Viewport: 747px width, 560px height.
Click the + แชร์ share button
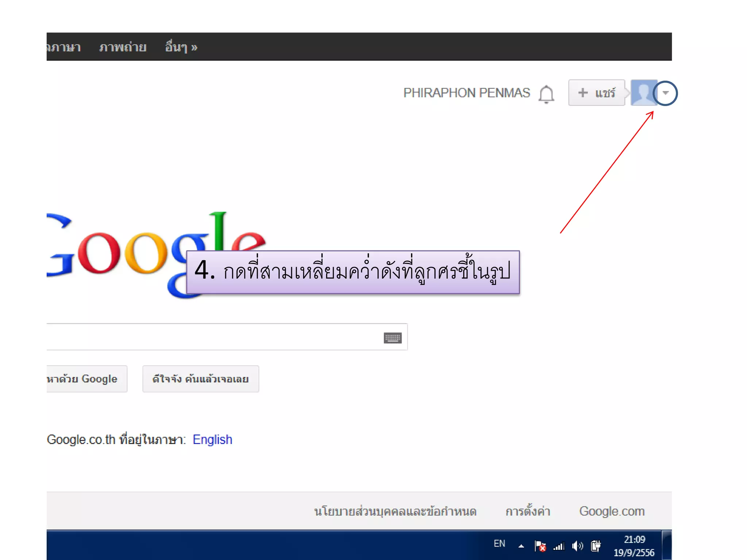[x=596, y=93]
